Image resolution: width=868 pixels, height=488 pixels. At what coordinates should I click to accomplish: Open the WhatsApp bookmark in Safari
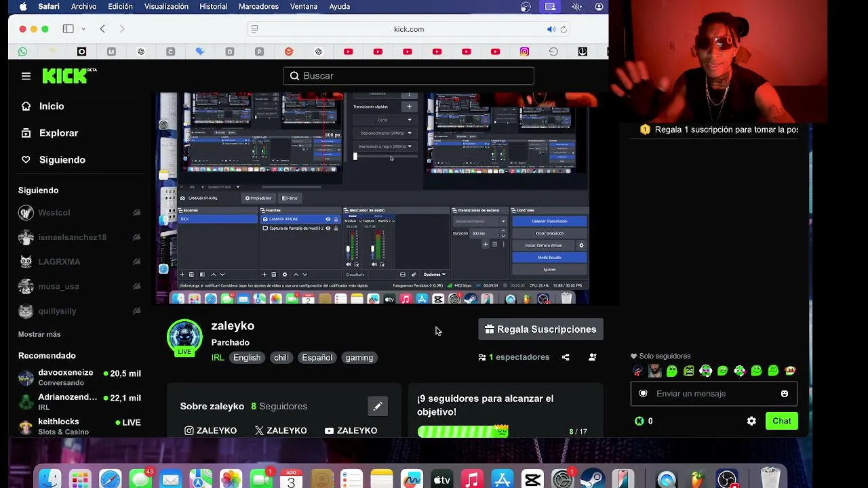tap(23, 52)
